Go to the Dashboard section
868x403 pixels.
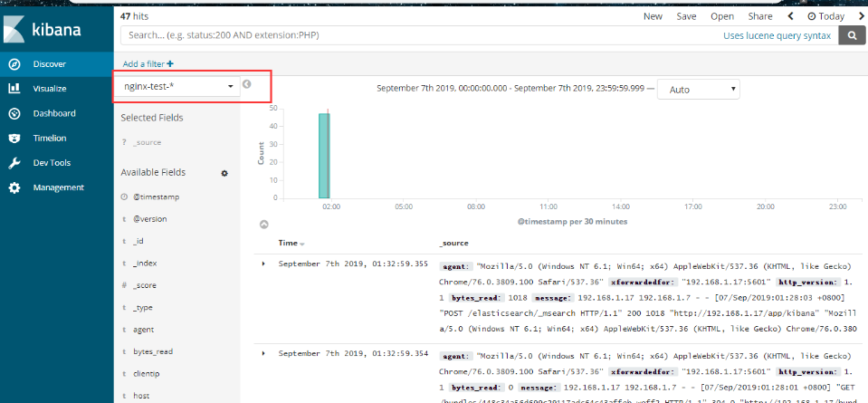pos(54,113)
